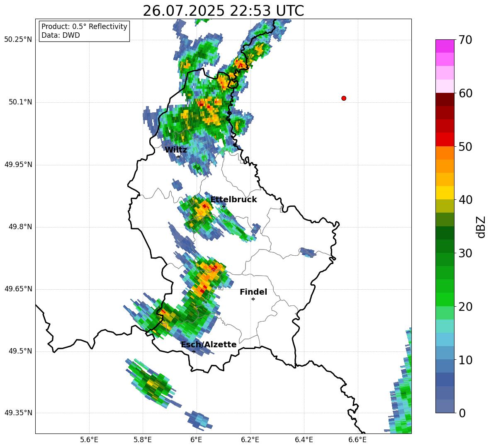The height and width of the screenshot is (448, 491).
Task: Click the Findel city label
Action: 253,292
